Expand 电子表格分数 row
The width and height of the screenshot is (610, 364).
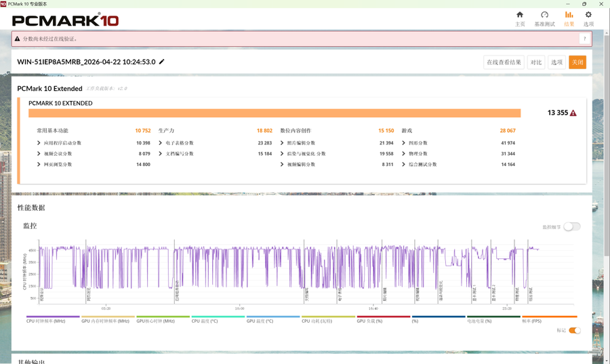point(160,143)
